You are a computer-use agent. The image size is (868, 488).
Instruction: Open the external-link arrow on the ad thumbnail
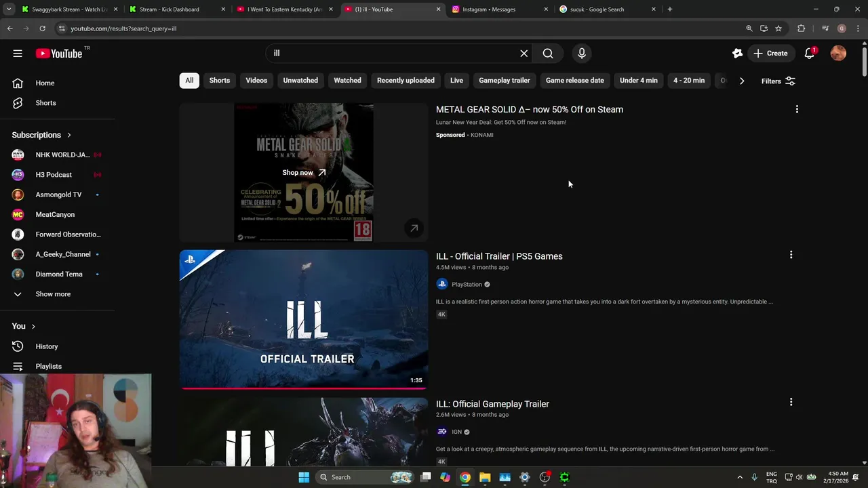(414, 228)
